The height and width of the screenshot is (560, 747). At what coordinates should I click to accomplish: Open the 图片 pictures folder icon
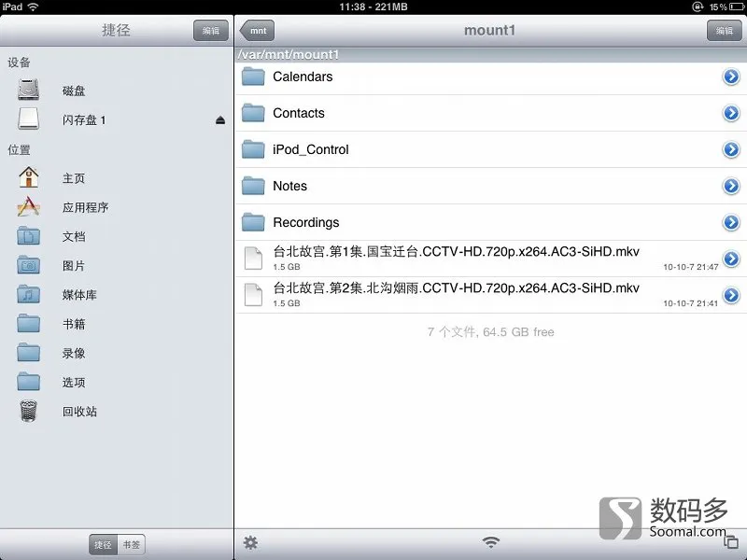(29, 265)
